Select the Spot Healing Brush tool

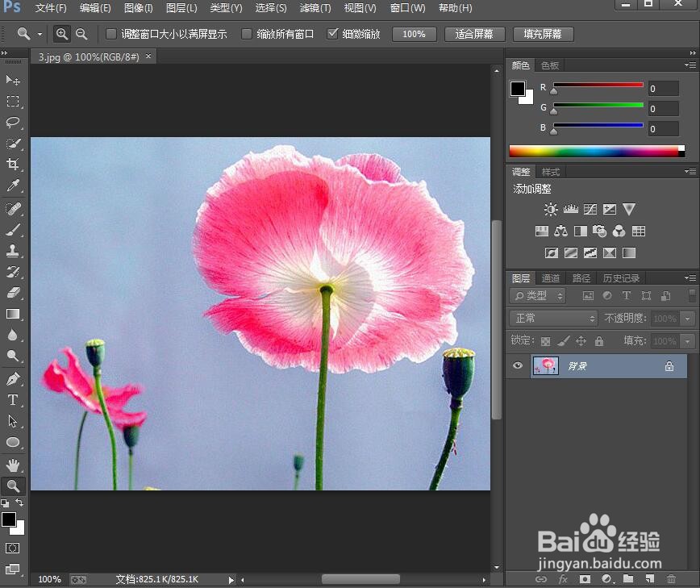tap(13, 209)
